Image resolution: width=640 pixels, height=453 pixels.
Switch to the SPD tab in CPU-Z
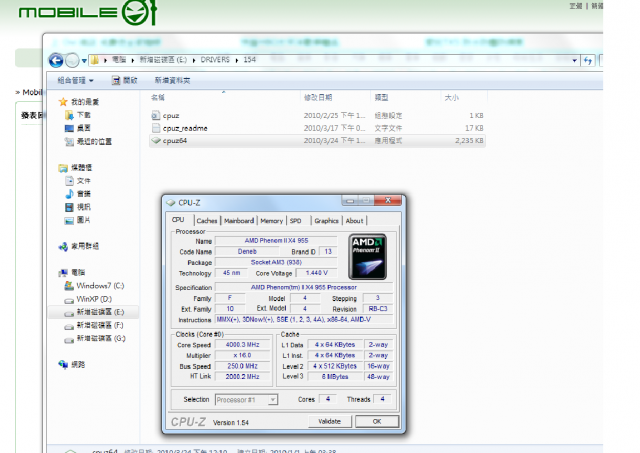(x=296, y=221)
